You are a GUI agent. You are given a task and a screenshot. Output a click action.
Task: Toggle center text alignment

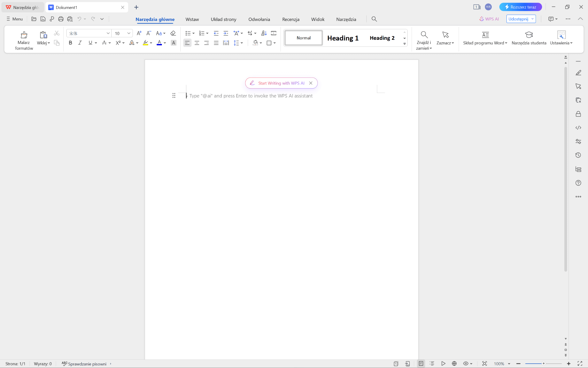click(x=197, y=43)
